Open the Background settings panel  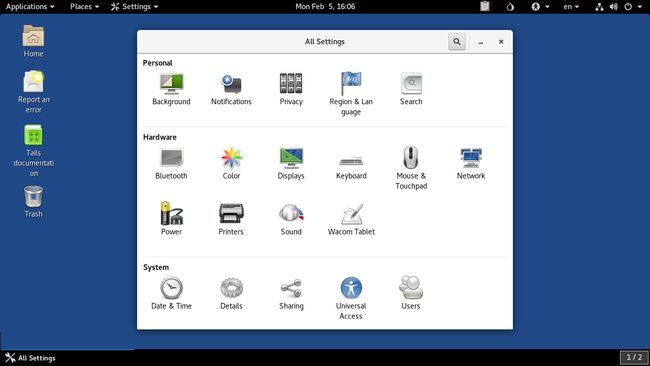tap(171, 90)
